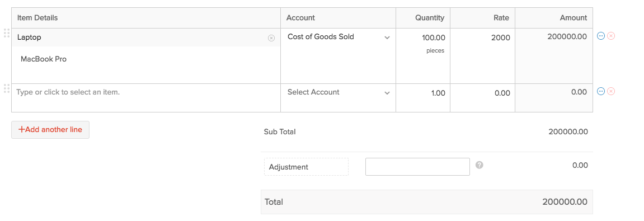The height and width of the screenshot is (221, 644).
Task: Delete the empty second line item row
Action: point(611,91)
